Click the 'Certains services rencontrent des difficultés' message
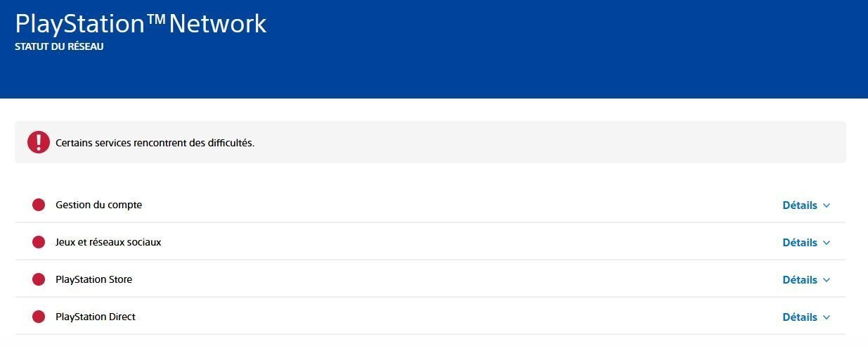This screenshot has height=349, width=868. tap(155, 143)
